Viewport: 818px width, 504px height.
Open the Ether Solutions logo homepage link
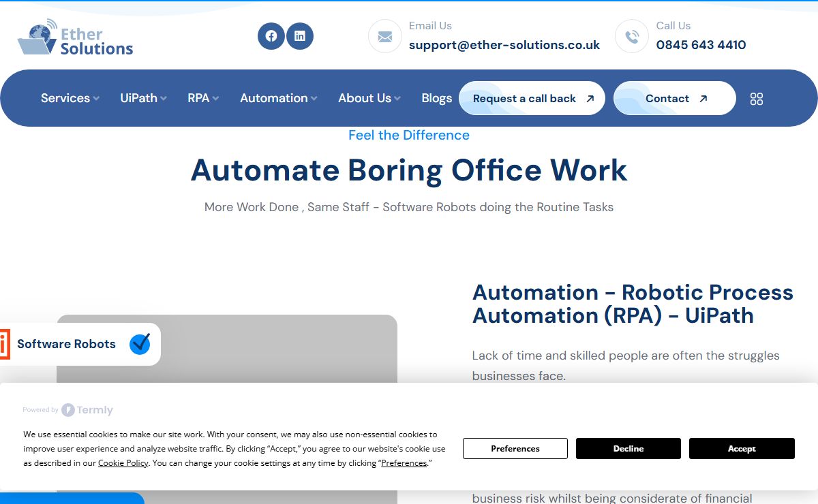tap(75, 37)
